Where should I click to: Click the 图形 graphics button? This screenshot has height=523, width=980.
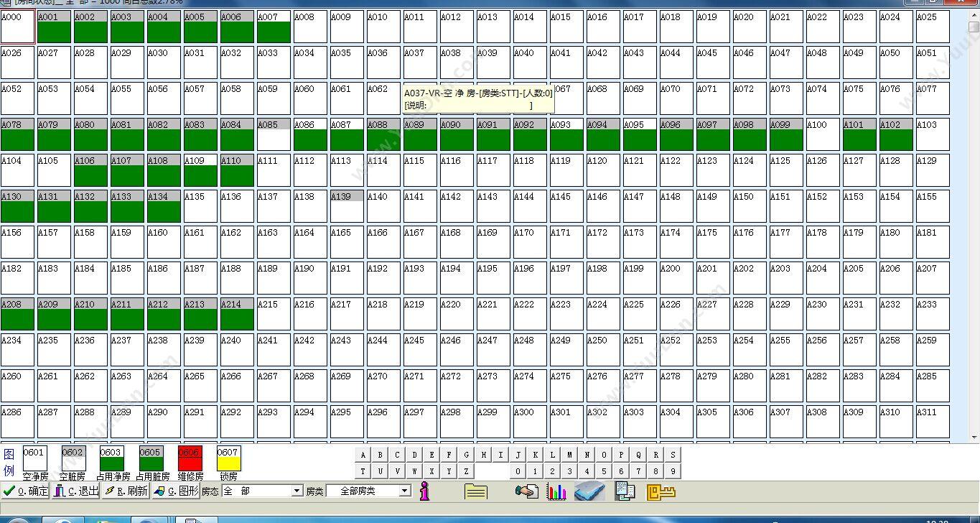pyautogui.click(x=176, y=491)
